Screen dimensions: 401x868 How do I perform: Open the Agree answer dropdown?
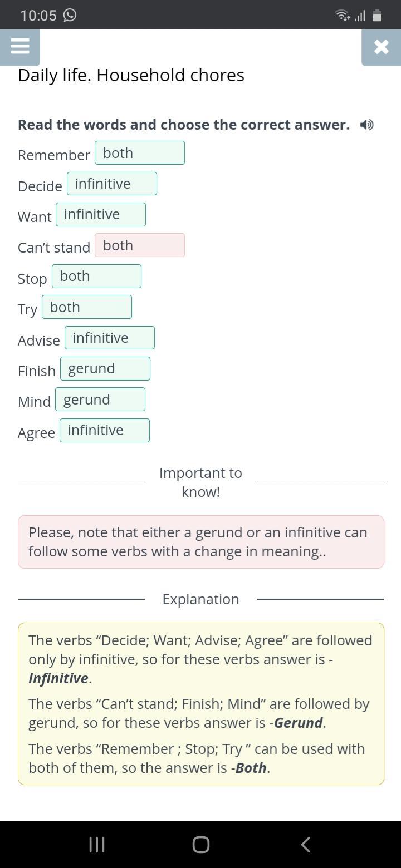tap(104, 431)
